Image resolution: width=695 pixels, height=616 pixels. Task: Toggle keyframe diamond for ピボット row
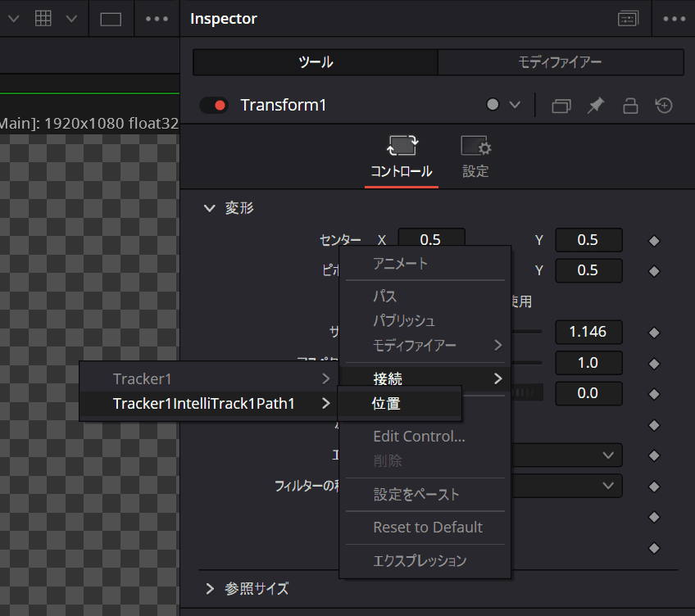654,271
